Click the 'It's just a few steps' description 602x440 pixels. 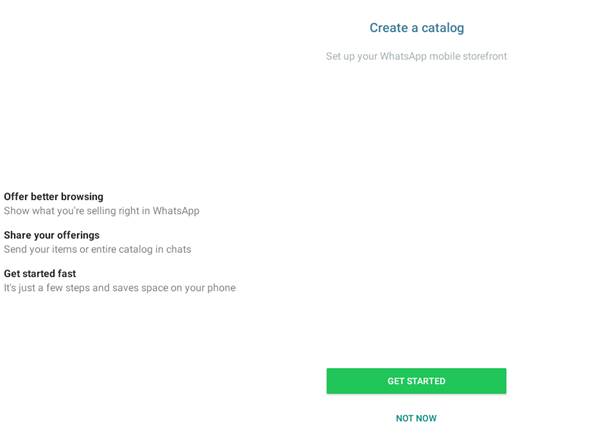point(119,288)
